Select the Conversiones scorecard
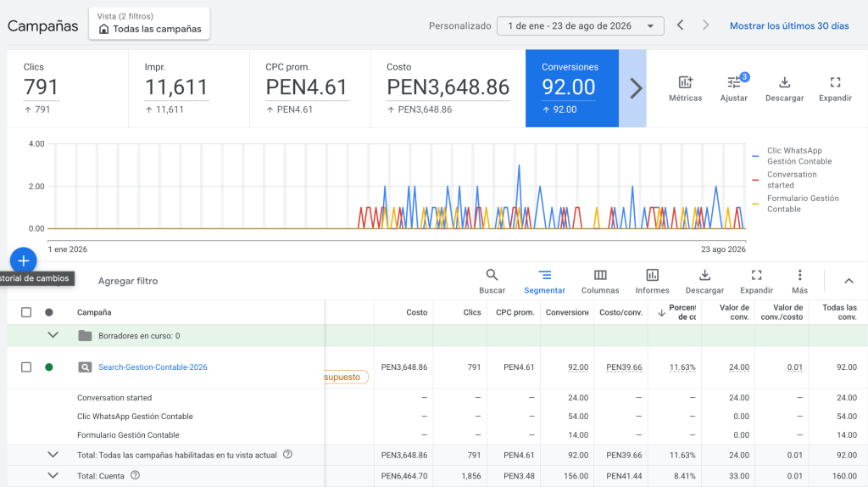 coord(572,88)
